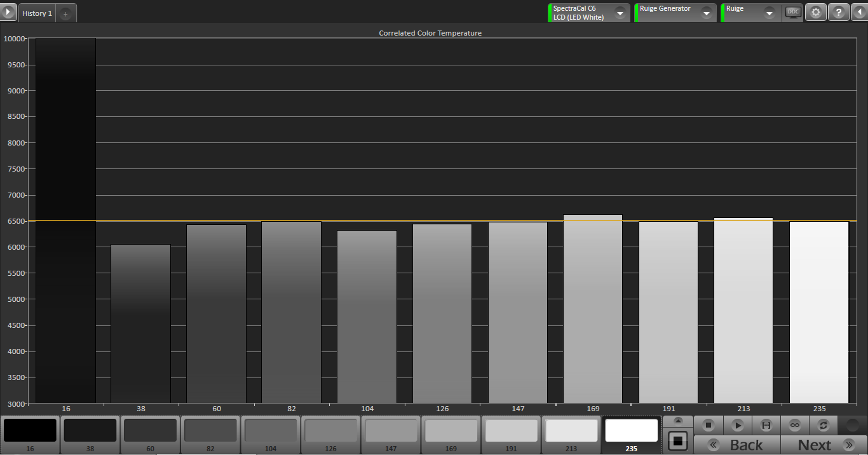This screenshot has width=868, height=455.
Task: Expand the Ruige display dropdown
Action: point(770,13)
